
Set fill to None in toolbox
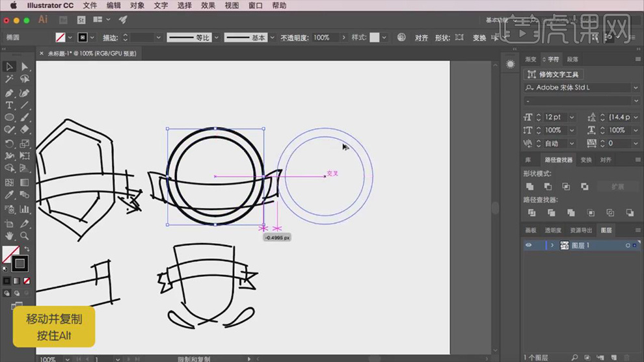coord(27,281)
